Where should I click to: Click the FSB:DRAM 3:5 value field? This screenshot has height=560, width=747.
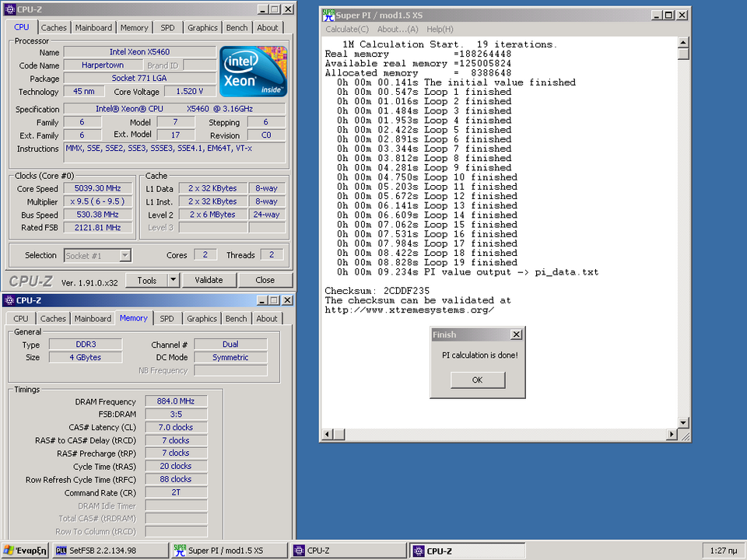point(176,415)
